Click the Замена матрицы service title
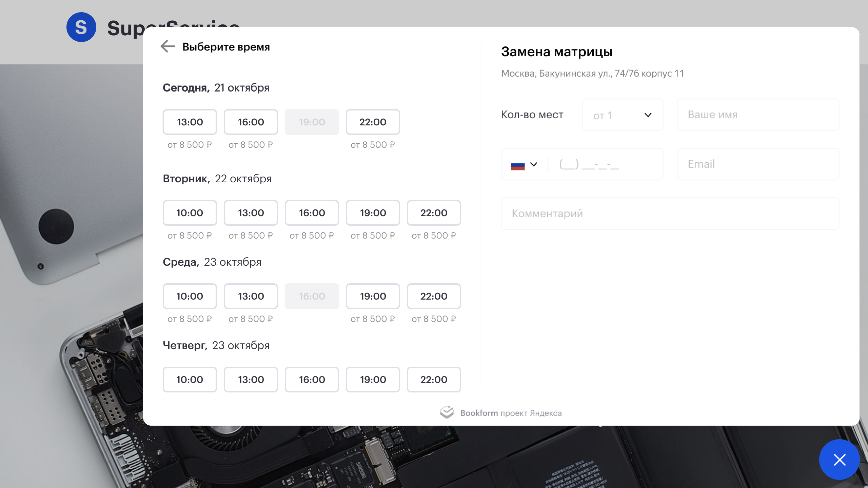Screen dimensions: 868x488 [557, 52]
